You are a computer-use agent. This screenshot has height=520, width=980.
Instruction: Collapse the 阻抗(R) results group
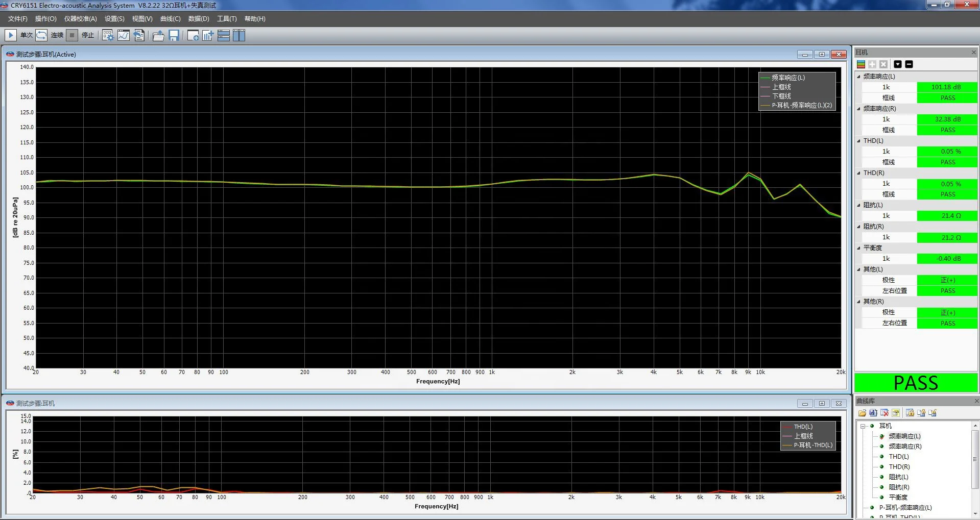tap(858, 227)
